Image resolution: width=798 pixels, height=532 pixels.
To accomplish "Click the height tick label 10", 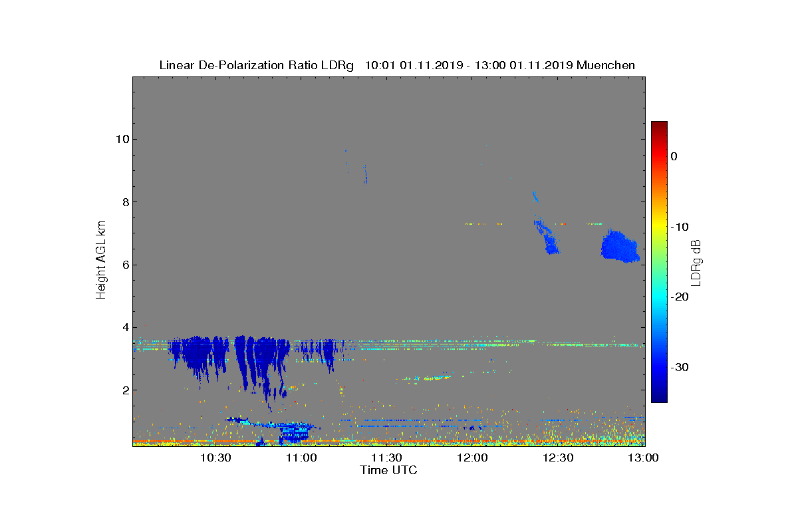I will point(121,139).
